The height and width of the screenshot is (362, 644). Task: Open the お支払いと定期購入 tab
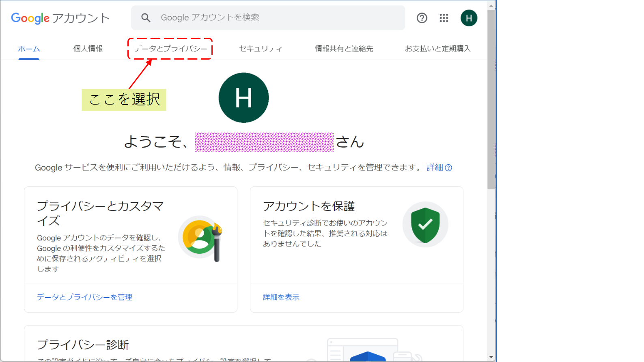tap(437, 49)
